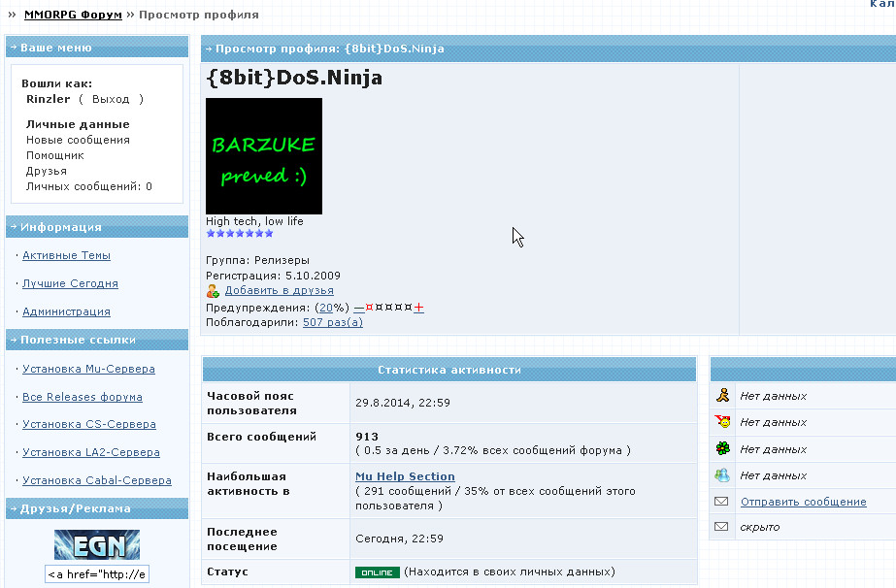Click the ONLINE status badge
The height and width of the screenshot is (588, 896).
point(378,572)
